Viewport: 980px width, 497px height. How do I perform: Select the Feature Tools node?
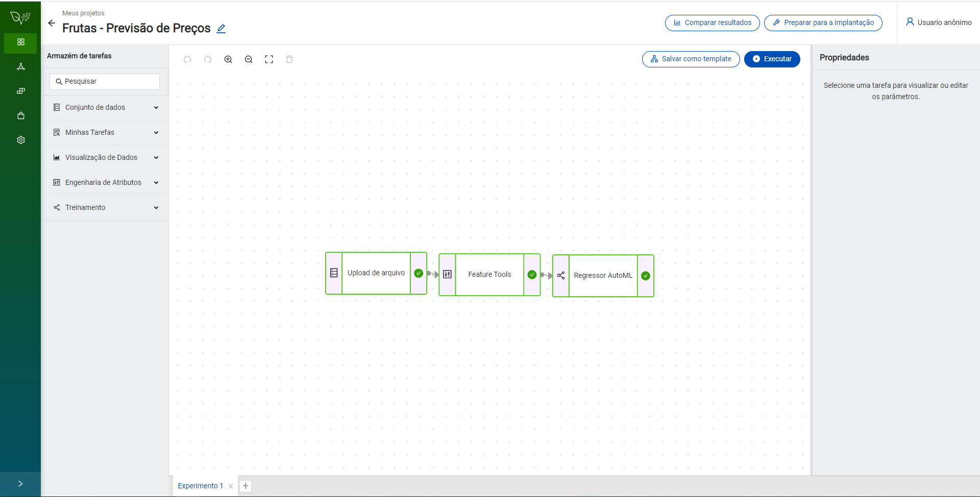pos(489,275)
